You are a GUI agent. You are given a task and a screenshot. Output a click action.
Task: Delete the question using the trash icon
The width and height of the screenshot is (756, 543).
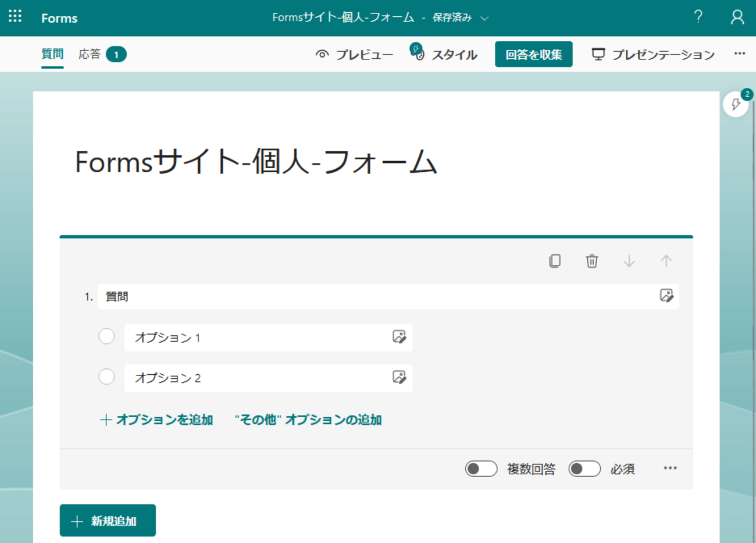[x=591, y=261]
